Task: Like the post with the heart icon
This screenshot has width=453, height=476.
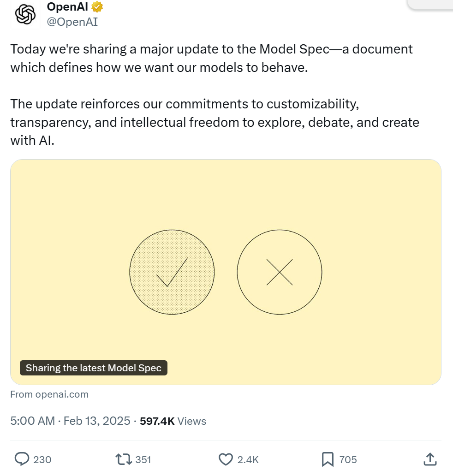Action: coord(225,459)
